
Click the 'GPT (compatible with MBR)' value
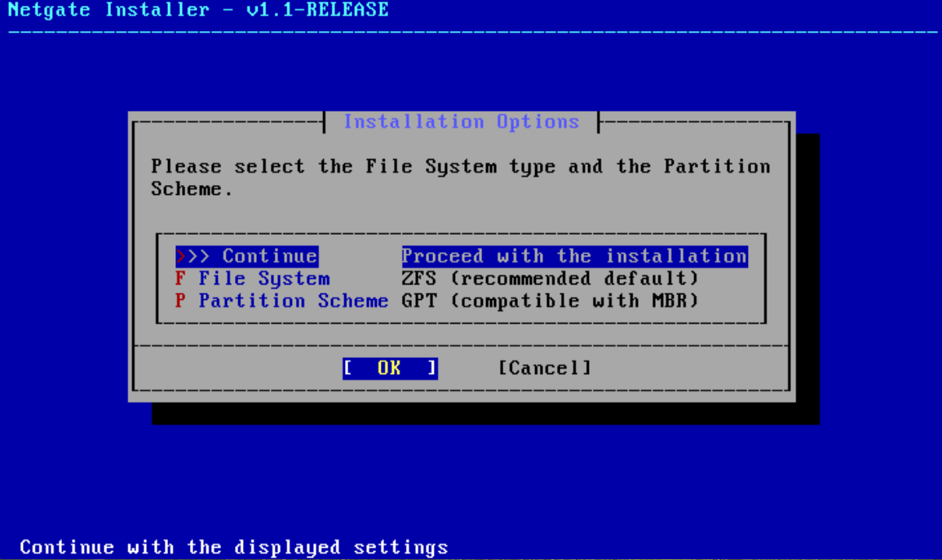551,301
